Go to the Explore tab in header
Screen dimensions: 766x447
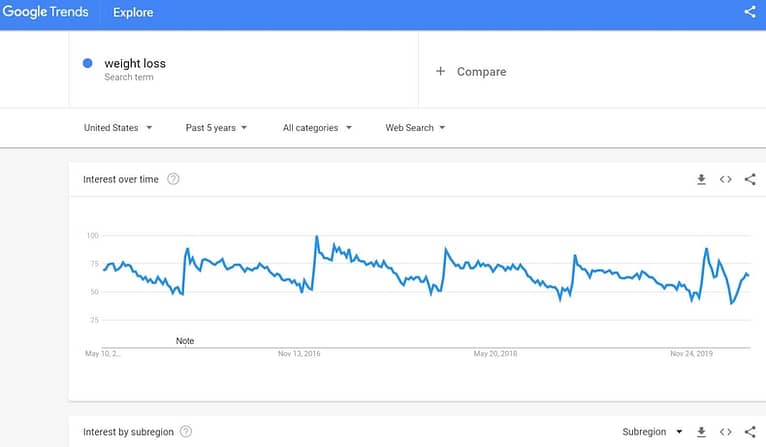tap(133, 12)
